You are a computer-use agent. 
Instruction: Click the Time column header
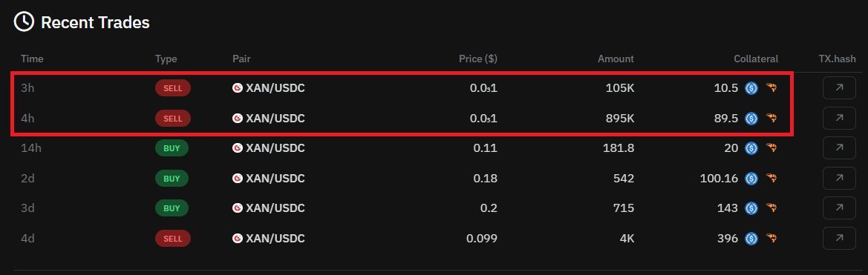tap(32, 59)
